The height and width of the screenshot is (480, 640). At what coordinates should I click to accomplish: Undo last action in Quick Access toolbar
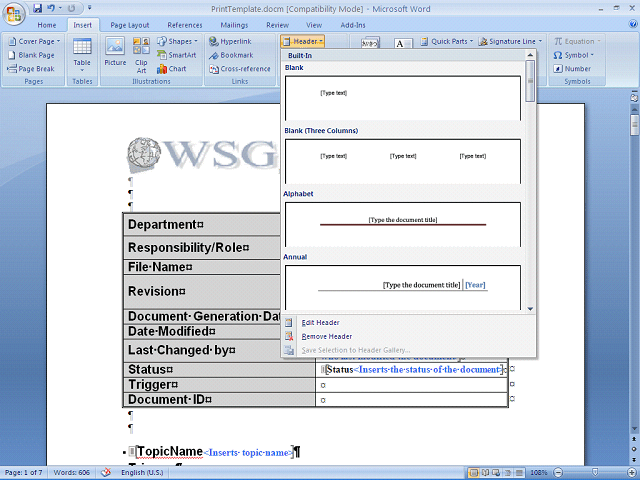[51, 8]
